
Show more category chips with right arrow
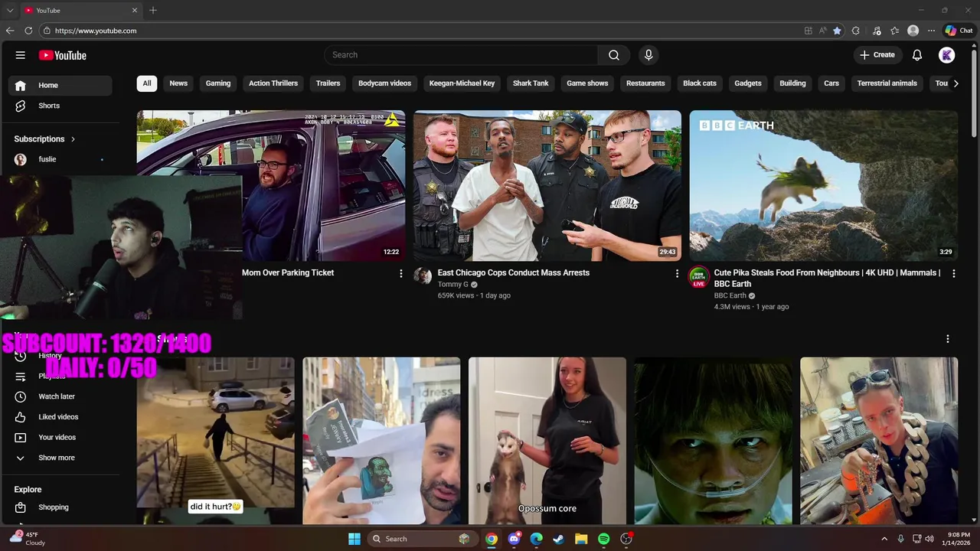click(955, 83)
